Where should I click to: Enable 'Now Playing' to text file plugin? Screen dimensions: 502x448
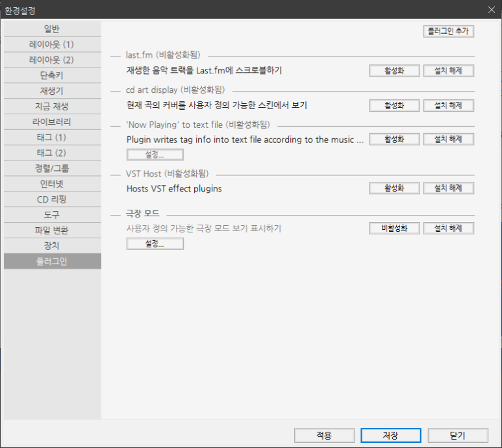coord(394,139)
